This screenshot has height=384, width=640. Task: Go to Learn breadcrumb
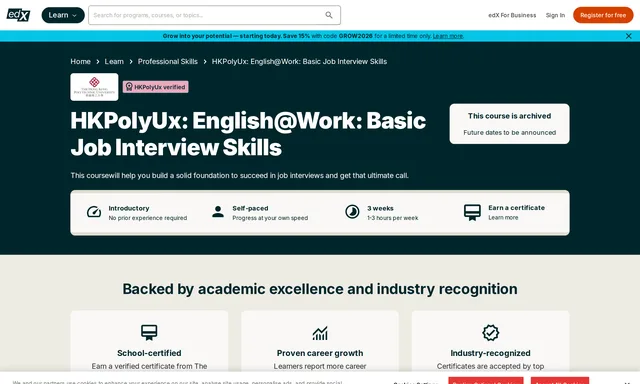click(x=114, y=62)
